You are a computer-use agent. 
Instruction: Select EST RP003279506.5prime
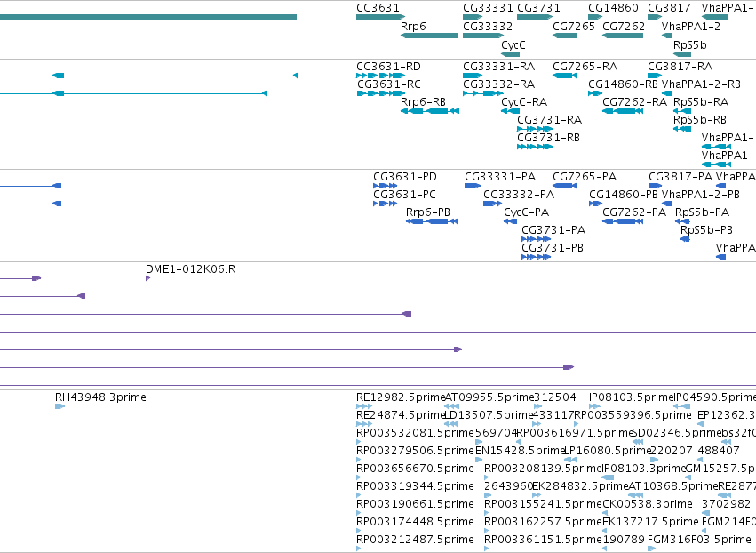point(415,451)
